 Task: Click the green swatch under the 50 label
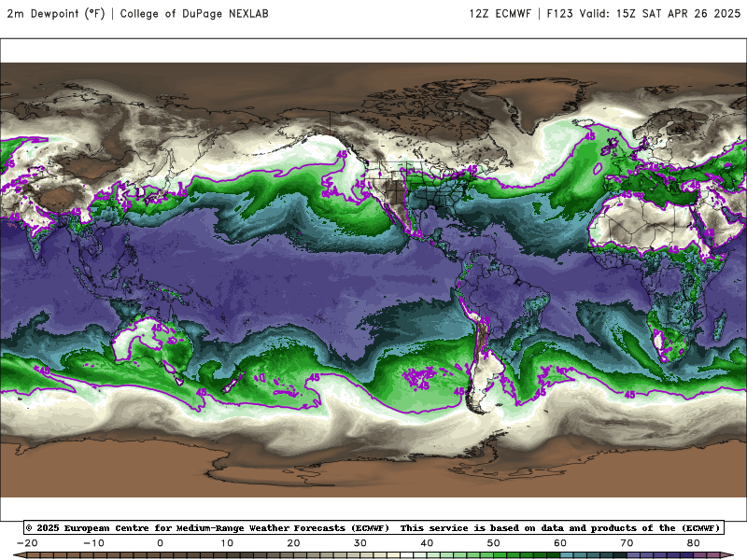500,556
